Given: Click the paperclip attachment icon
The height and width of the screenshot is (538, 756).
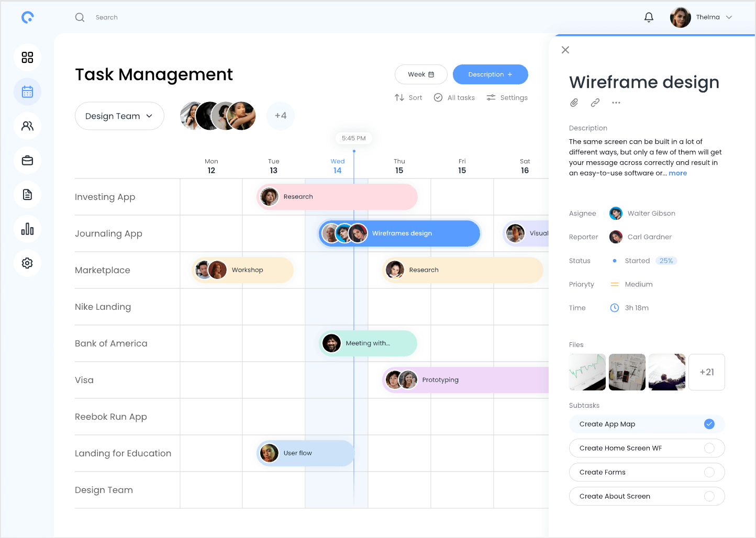Looking at the screenshot, I should (x=574, y=103).
